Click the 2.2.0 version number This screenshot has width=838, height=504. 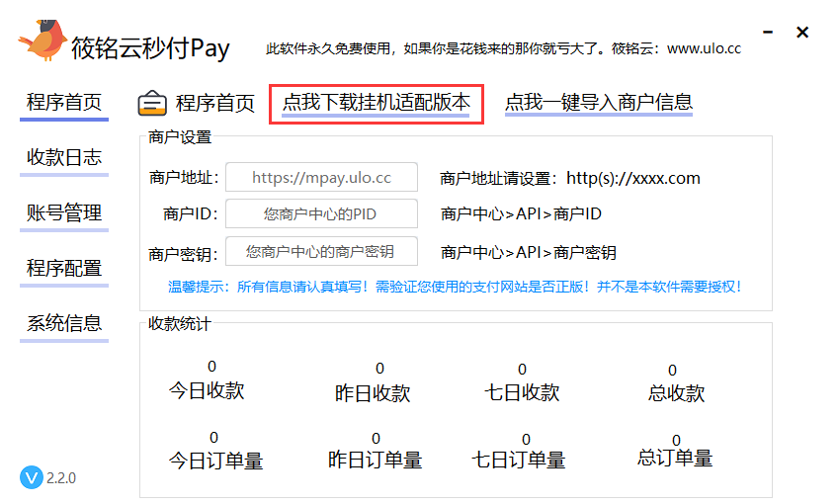click(61, 477)
